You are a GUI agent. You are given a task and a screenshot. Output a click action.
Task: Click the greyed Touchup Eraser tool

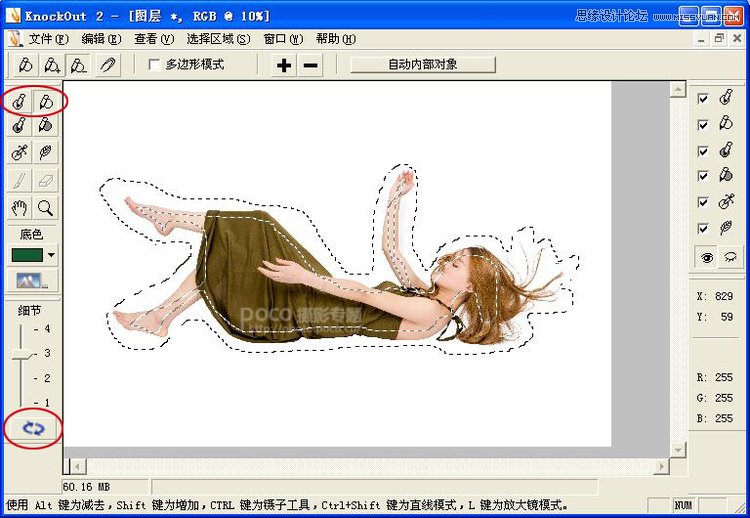click(46, 180)
